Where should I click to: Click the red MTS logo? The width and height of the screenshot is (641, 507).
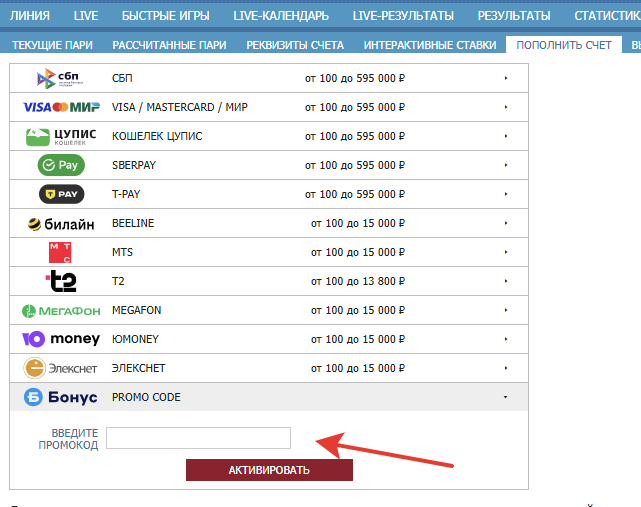pyautogui.click(x=60, y=252)
